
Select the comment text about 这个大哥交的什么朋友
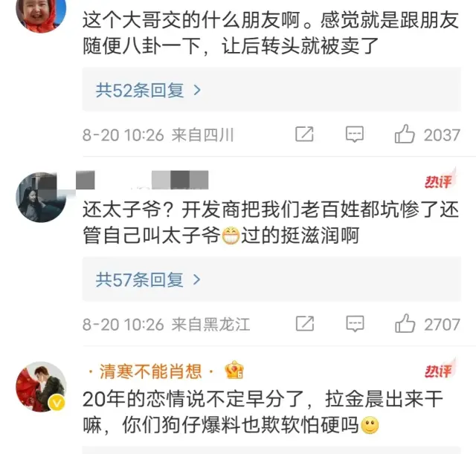(271, 33)
